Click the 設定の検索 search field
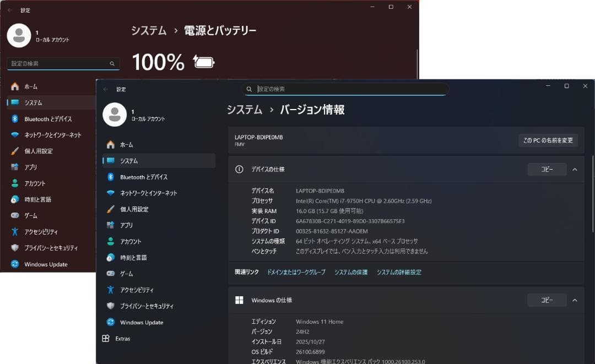The width and height of the screenshot is (595, 364). pos(346,88)
